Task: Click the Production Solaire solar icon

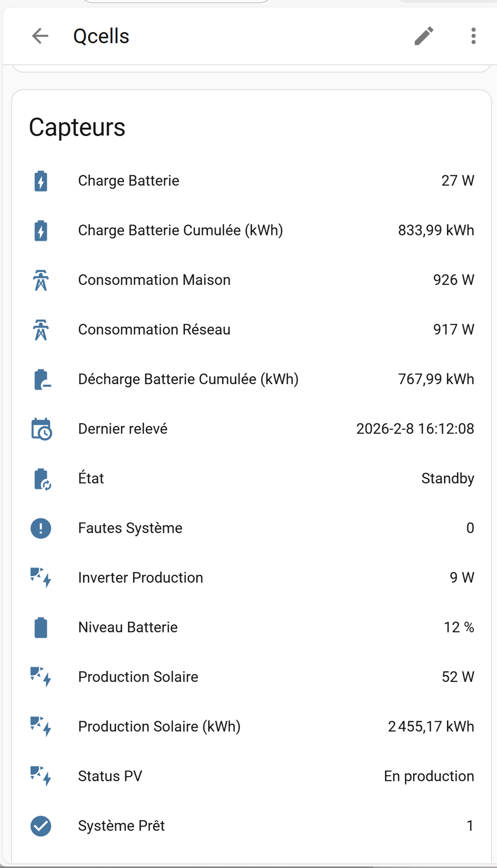Action: pos(41,677)
